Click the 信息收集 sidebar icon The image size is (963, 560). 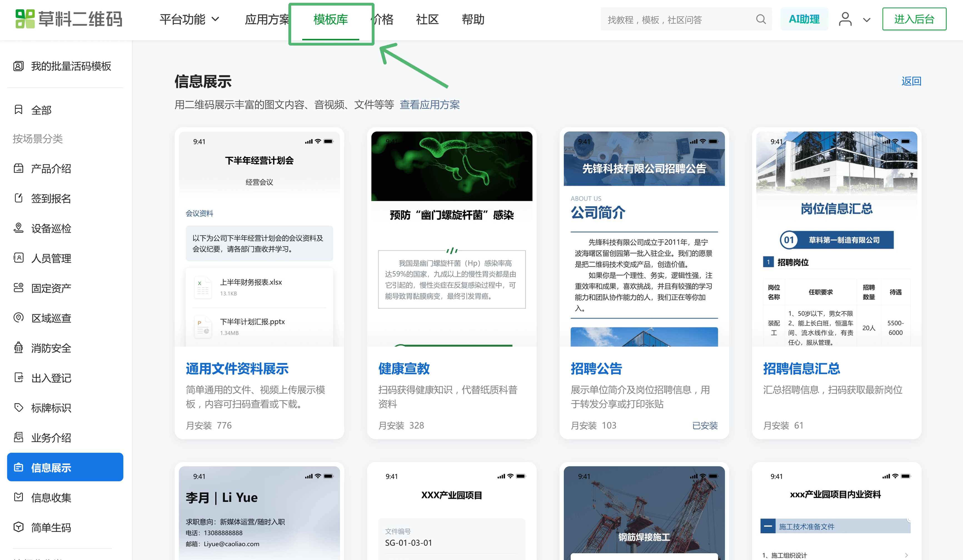18,497
